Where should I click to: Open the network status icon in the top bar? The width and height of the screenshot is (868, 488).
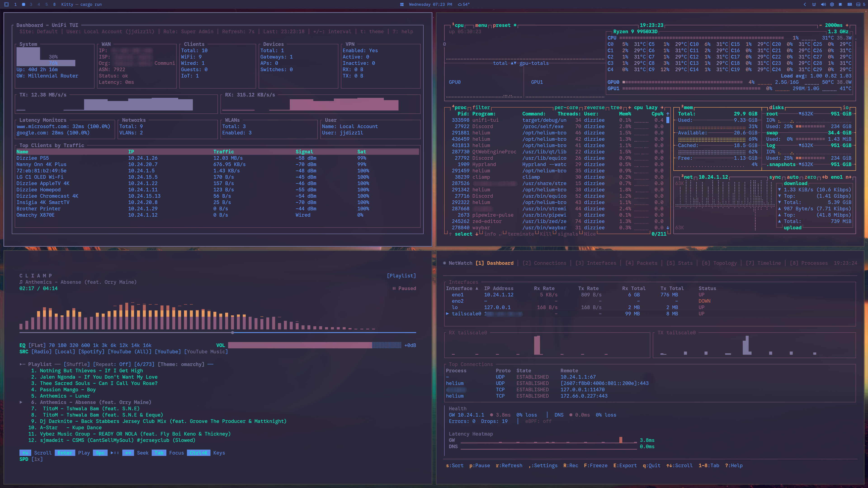pos(814,4)
